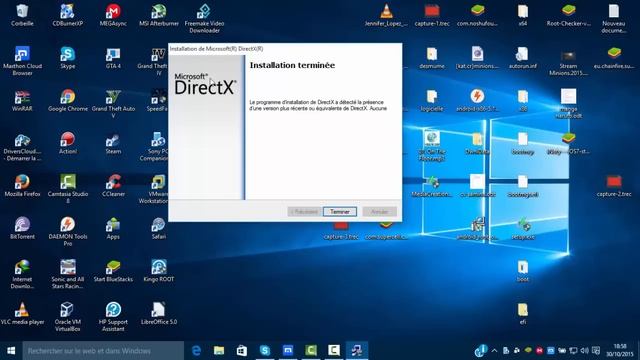
Task: Click the Précédent button in DirectX dialog
Action: tap(304, 211)
